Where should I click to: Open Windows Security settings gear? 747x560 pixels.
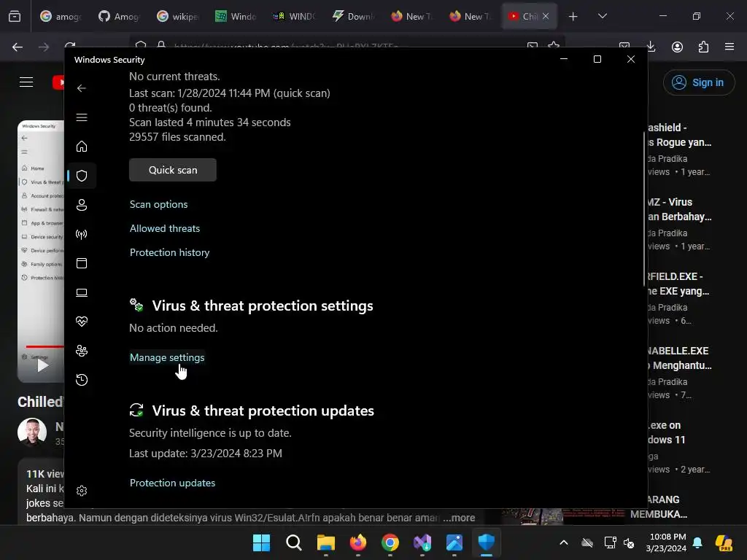[82, 491]
